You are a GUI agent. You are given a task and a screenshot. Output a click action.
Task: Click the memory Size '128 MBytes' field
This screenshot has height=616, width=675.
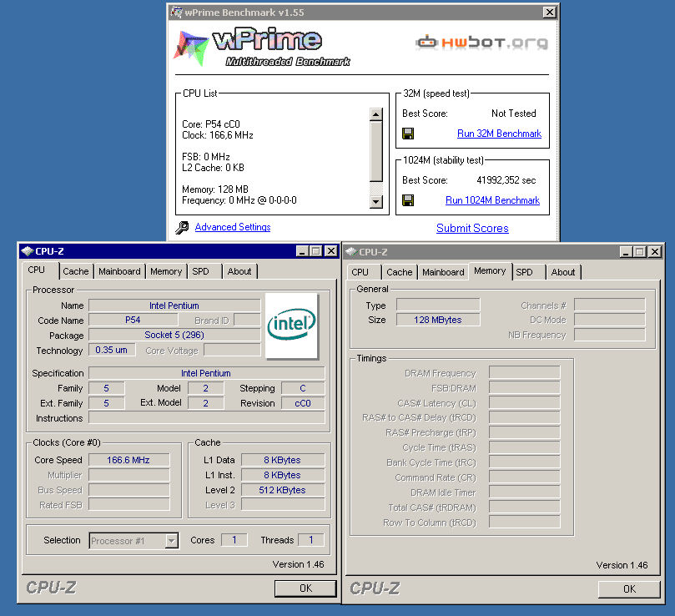[x=438, y=320]
